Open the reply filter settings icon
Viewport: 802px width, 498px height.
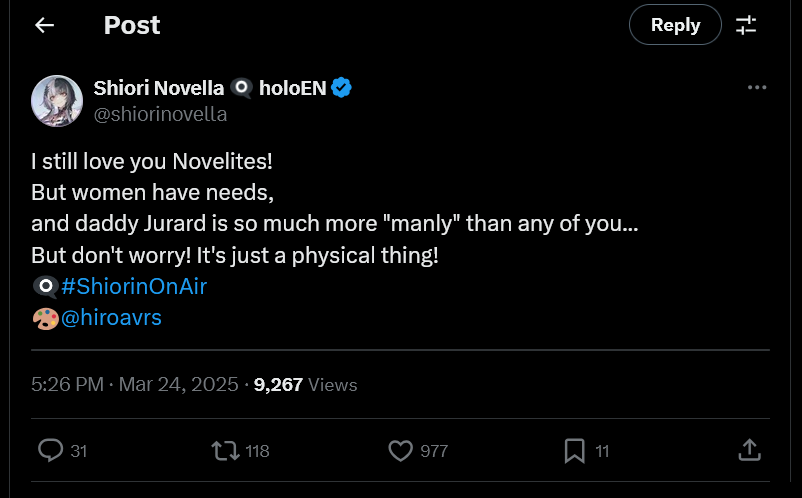pos(746,26)
